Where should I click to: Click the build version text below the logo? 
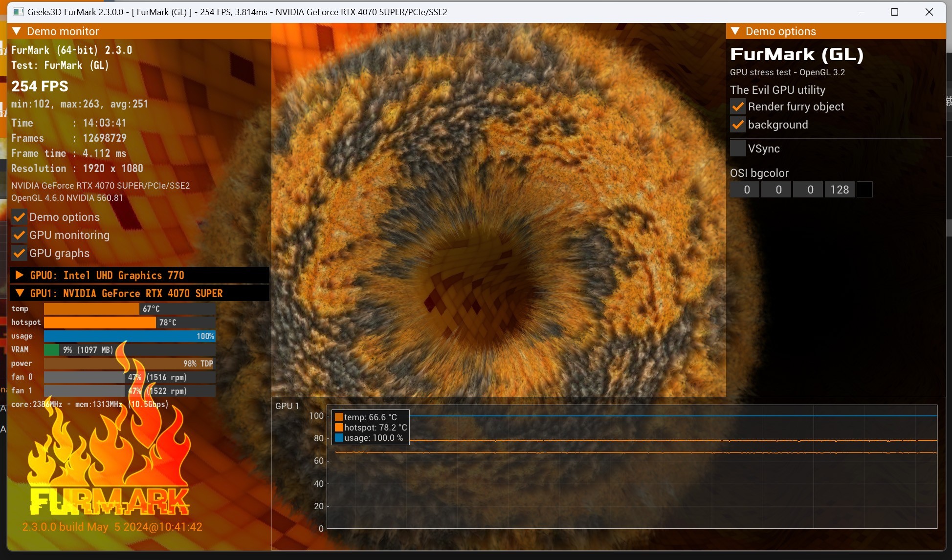point(112,527)
